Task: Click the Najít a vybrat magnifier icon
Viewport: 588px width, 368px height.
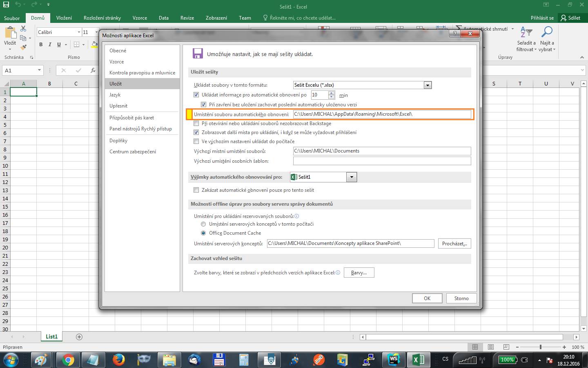Action: [x=547, y=32]
